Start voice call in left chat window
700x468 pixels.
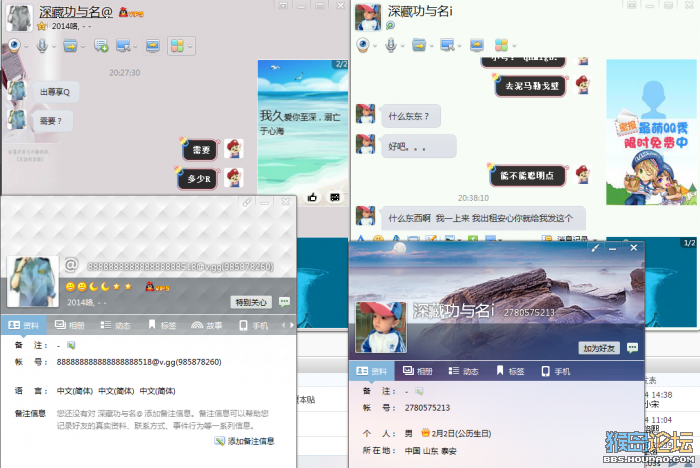point(42,46)
